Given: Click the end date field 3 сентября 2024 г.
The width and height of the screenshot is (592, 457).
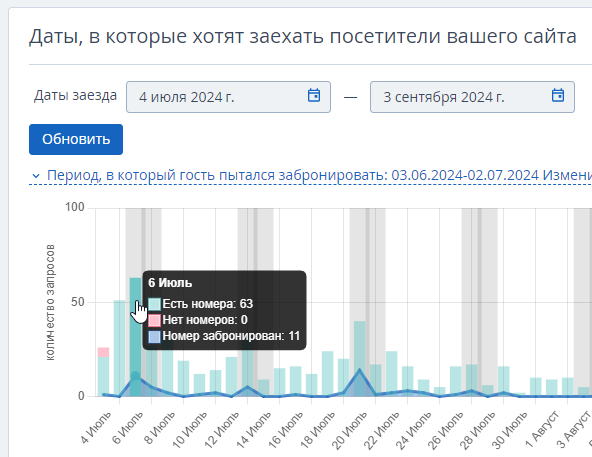Looking at the screenshot, I should coord(472,97).
